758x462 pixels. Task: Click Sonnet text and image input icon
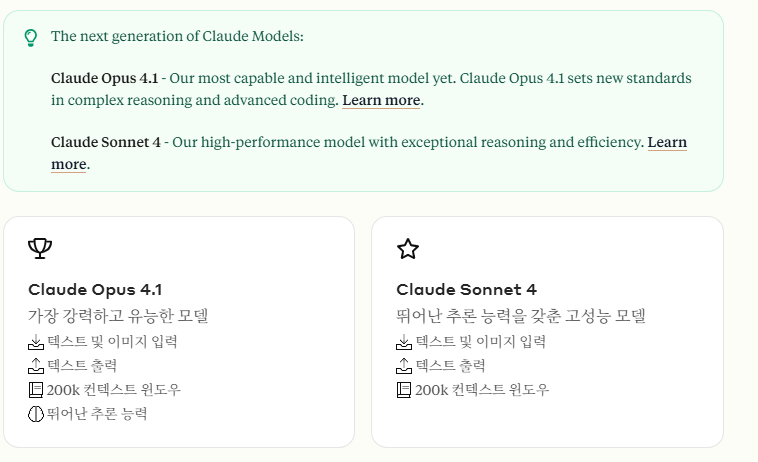tap(405, 342)
